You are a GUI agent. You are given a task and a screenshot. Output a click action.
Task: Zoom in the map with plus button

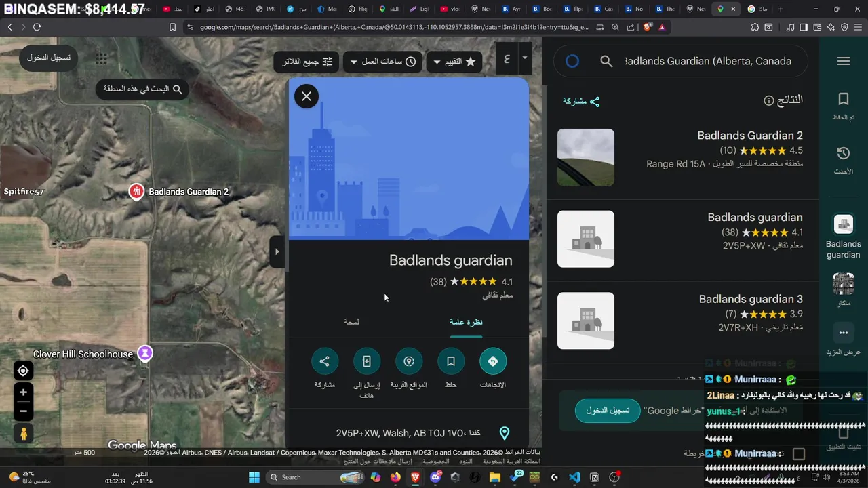point(23,392)
